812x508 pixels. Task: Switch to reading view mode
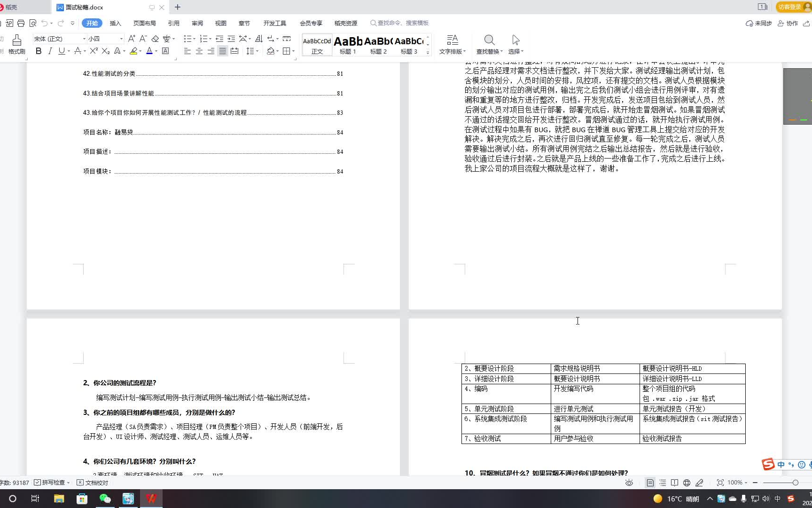pos(674,483)
